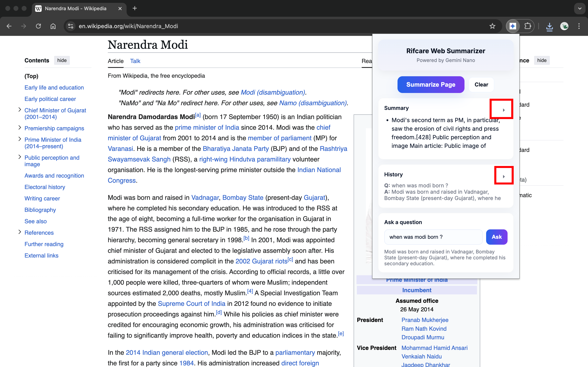Viewport: 588px width, 367px height.
Task: Expand Chief Minister of Gujarat contents section
Action: click(20, 110)
